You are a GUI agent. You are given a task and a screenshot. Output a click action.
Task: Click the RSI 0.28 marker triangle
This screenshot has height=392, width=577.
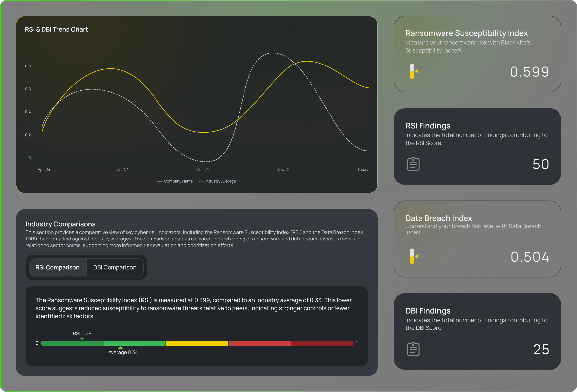(x=82, y=339)
